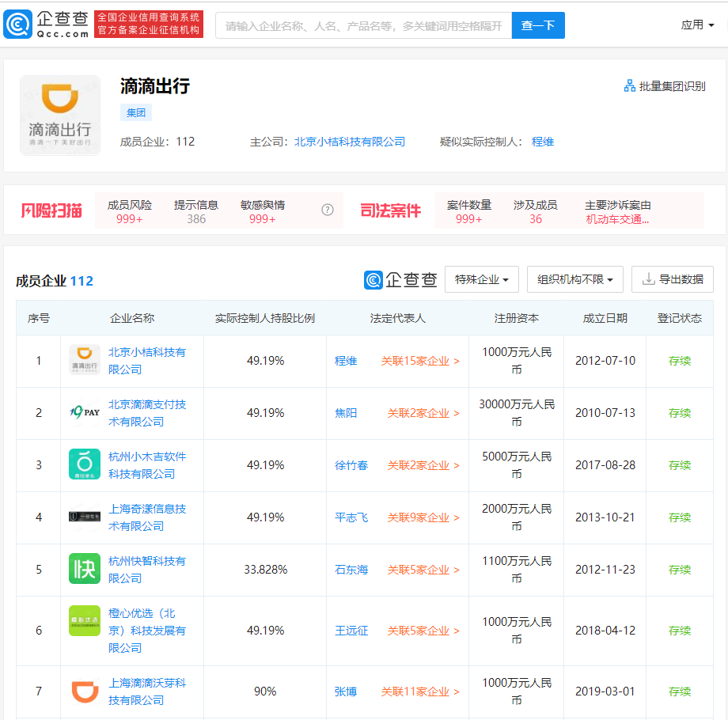728x720 pixels.
Task: Click the 程维 actual controller link
Action: coord(542,142)
